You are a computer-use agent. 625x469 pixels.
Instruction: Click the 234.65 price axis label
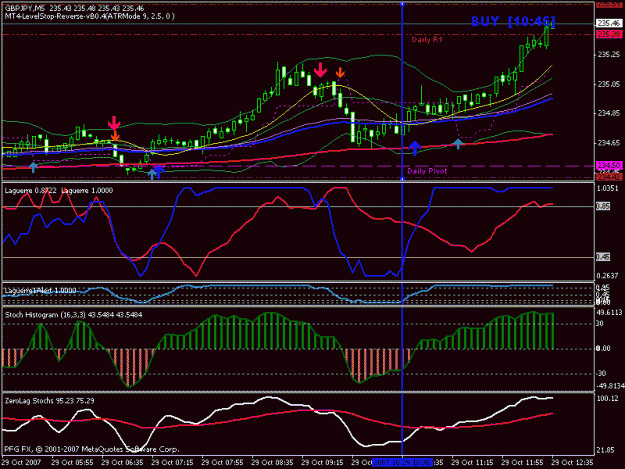click(x=609, y=143)
